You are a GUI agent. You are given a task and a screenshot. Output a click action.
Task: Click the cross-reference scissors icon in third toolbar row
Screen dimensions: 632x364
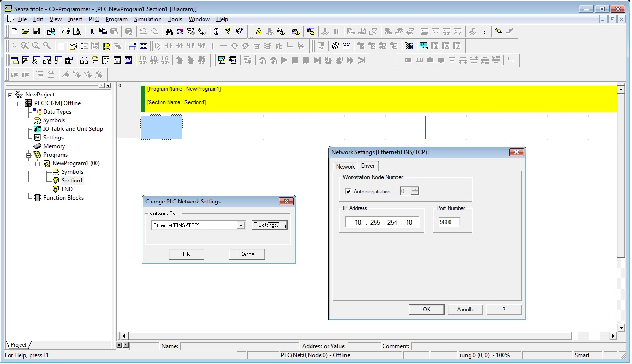84,60
